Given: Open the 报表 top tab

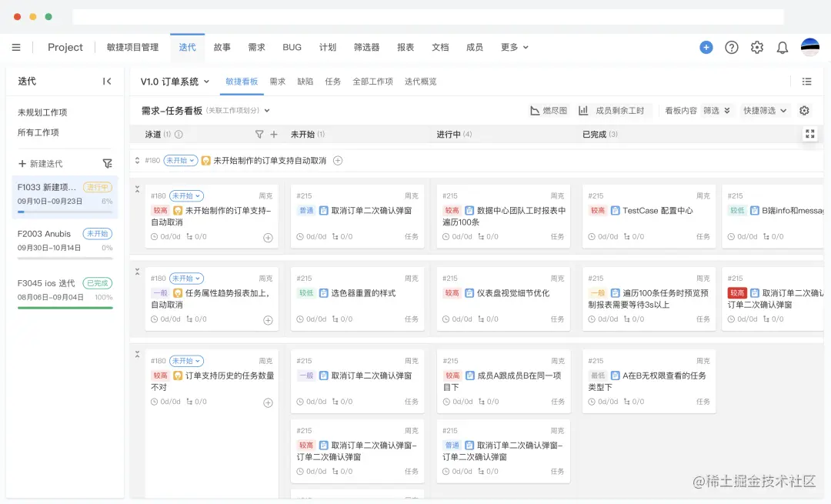Looking at the screenshot, I should click(x=405, y=47).
